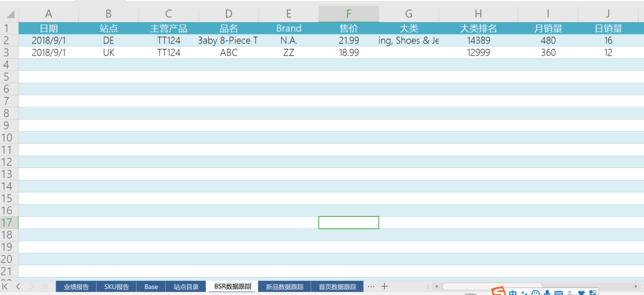Select row 21 header
The image size is (644, 295).
9,271
